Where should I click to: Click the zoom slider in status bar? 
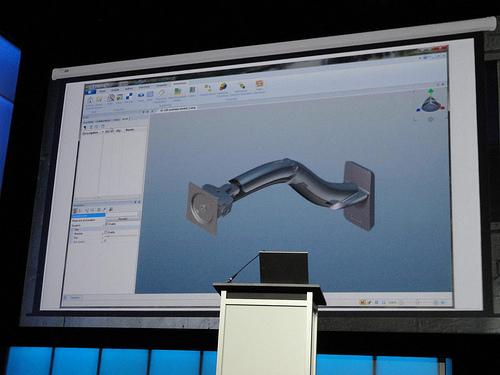[418, 302]
